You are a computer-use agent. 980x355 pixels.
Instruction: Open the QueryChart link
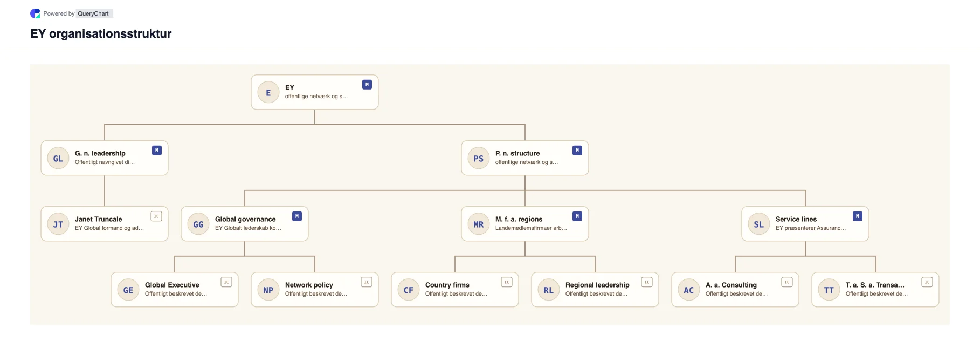click(x=93, y=13)
